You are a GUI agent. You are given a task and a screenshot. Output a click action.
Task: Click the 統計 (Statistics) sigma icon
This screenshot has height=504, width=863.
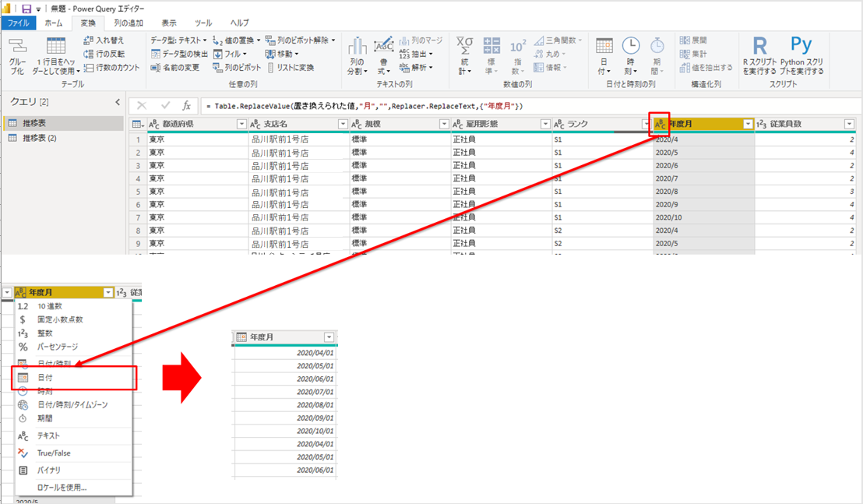pos(464,55)
